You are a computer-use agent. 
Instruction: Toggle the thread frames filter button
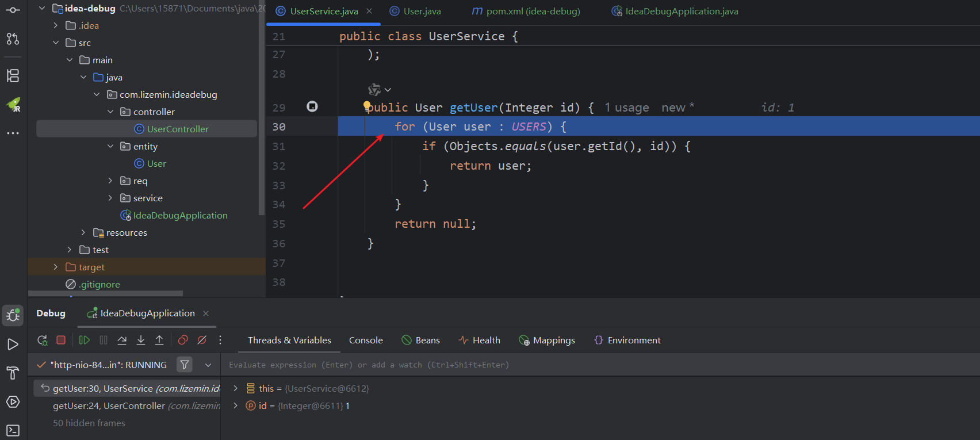coord(185,365)
